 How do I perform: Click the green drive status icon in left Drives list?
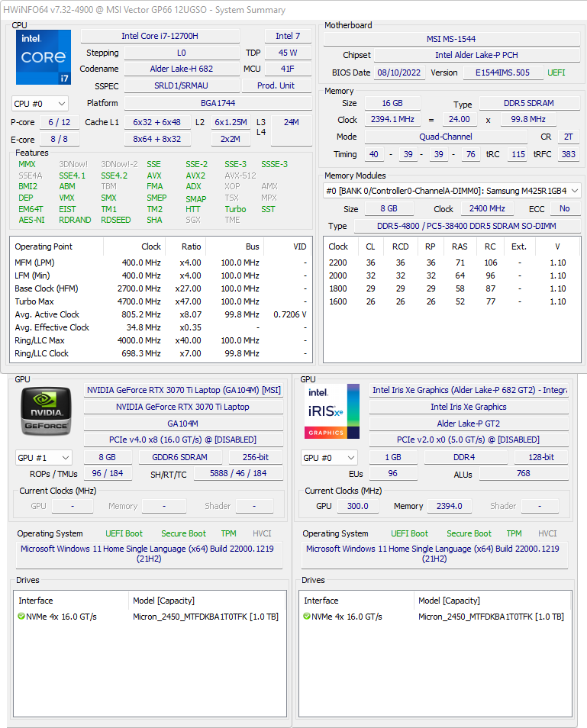[21, 616]
